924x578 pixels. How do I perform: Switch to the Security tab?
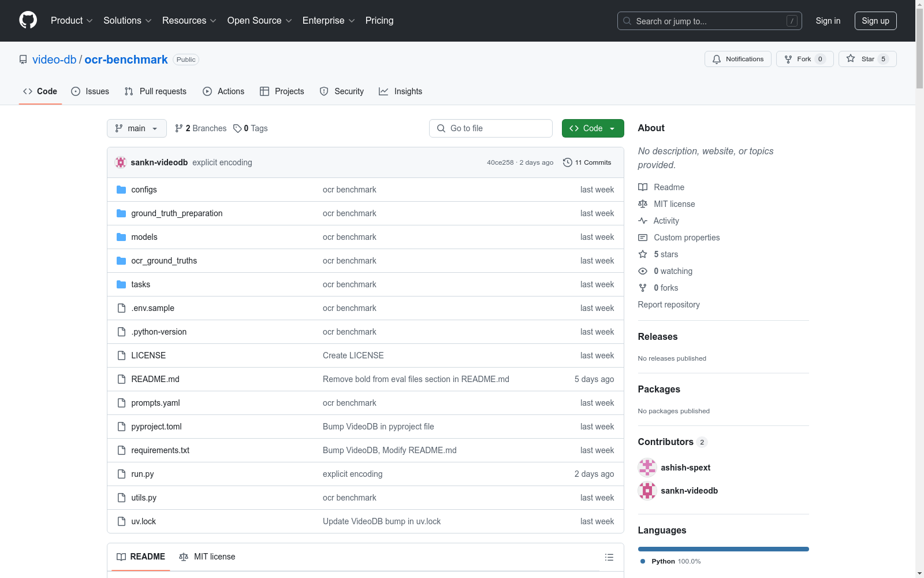(342, 91)
